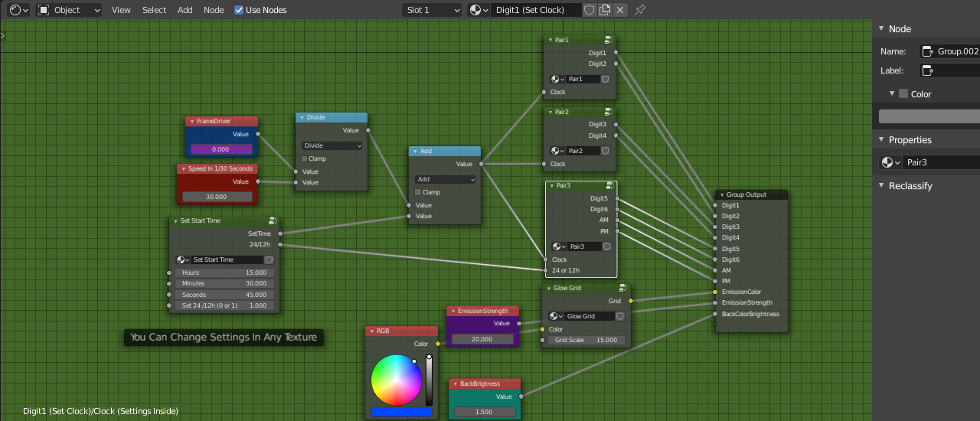This screenshot has width=980, height=421.
Task: Click the pin node tree icon
Action: [640, 10]
